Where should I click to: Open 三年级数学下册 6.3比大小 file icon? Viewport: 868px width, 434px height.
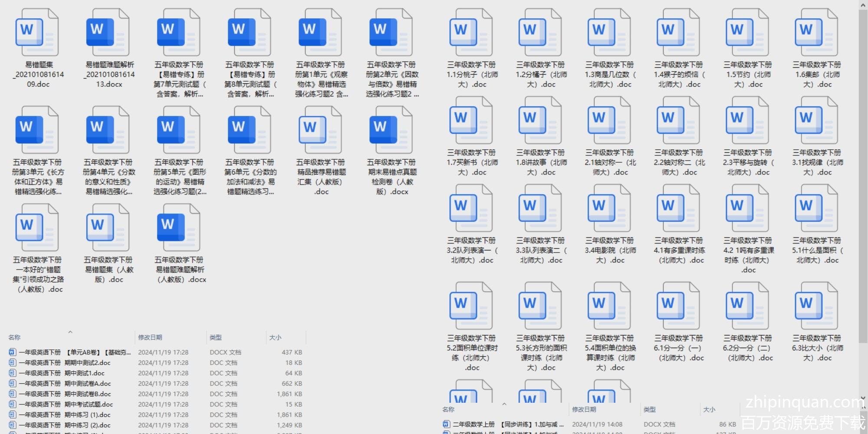coord(816,306)
